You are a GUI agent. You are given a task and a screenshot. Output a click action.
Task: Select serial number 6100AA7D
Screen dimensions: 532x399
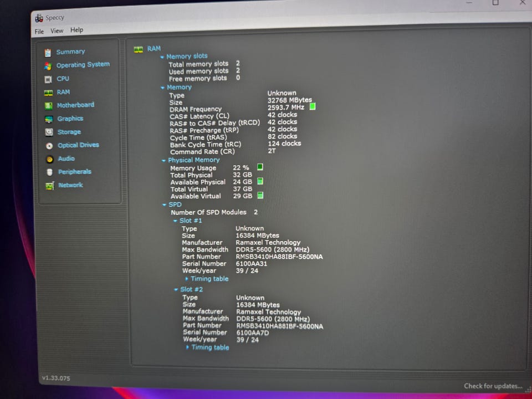pos(253,333)
